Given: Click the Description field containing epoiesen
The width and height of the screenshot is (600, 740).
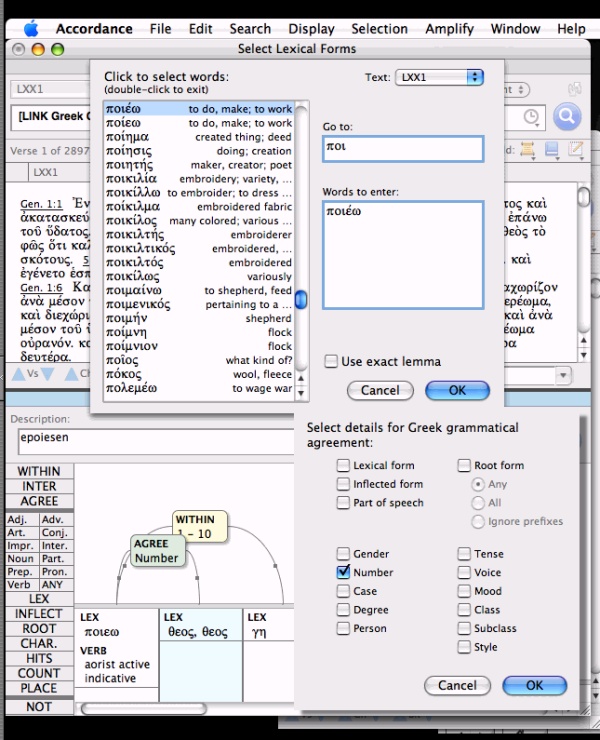Looking at the screenshot, I should click(156, 442).
